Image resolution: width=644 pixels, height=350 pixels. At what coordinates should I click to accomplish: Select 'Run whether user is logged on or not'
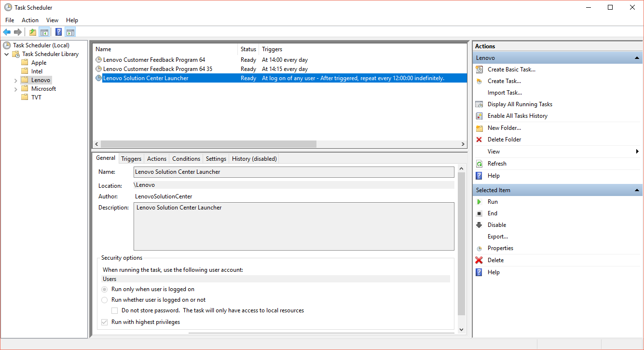[105, 300]
